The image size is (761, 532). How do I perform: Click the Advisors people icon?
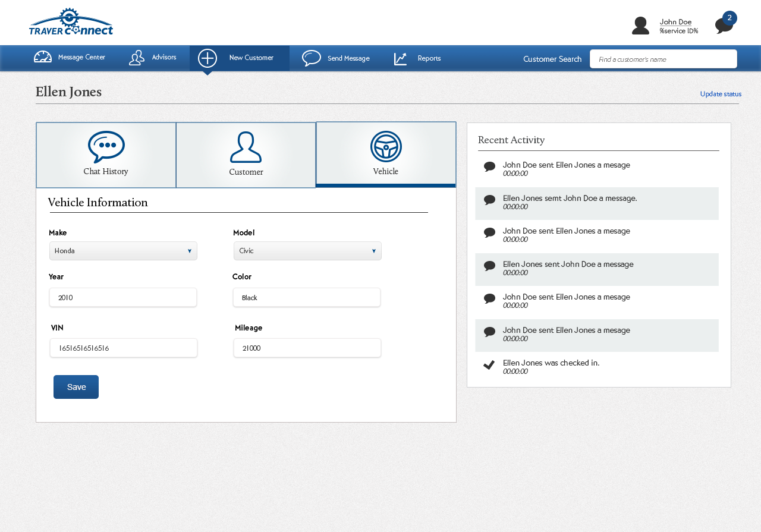click(x=137, y=58)
